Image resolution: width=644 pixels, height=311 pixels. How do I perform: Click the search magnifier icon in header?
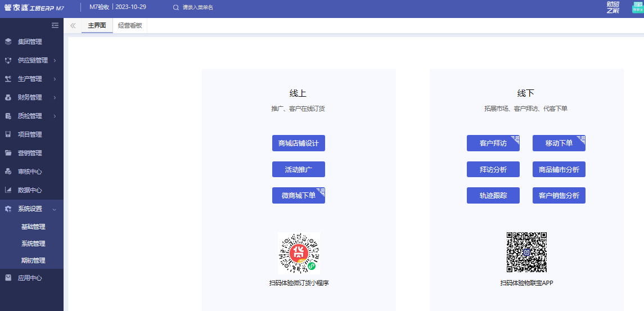pos(176,7)
